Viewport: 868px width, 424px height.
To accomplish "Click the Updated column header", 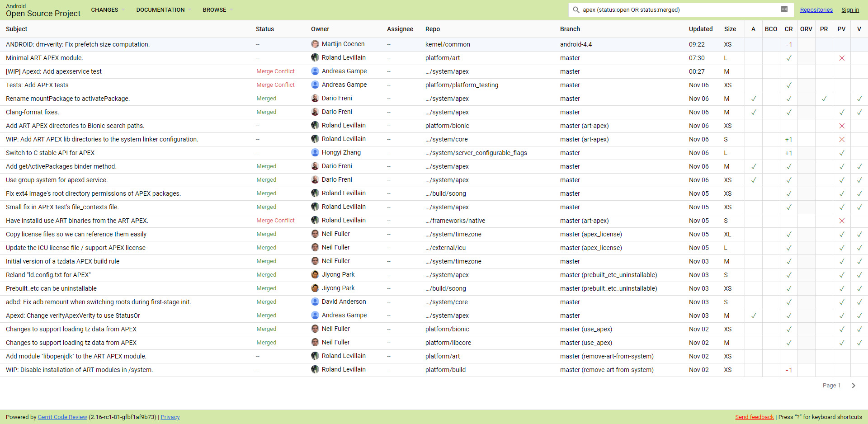I will pyautogui.click(x=701, y=29).
